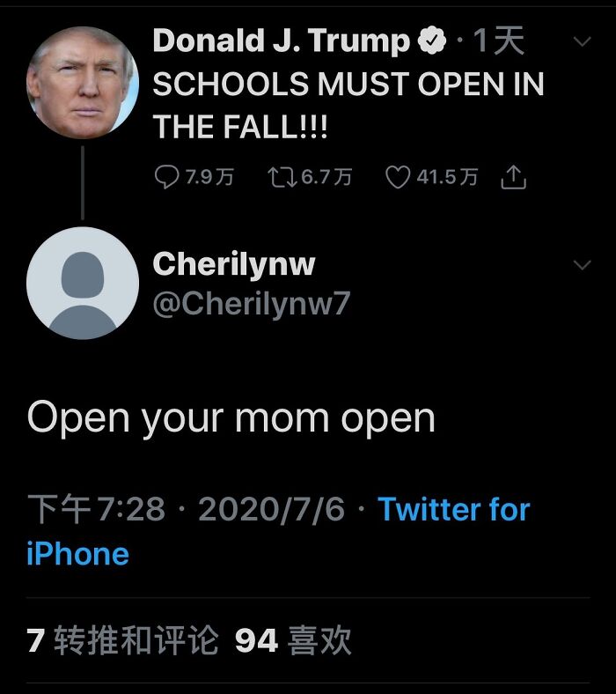Click the 7.9万 reply count
The image size is (616, 694).
point(209,177)
